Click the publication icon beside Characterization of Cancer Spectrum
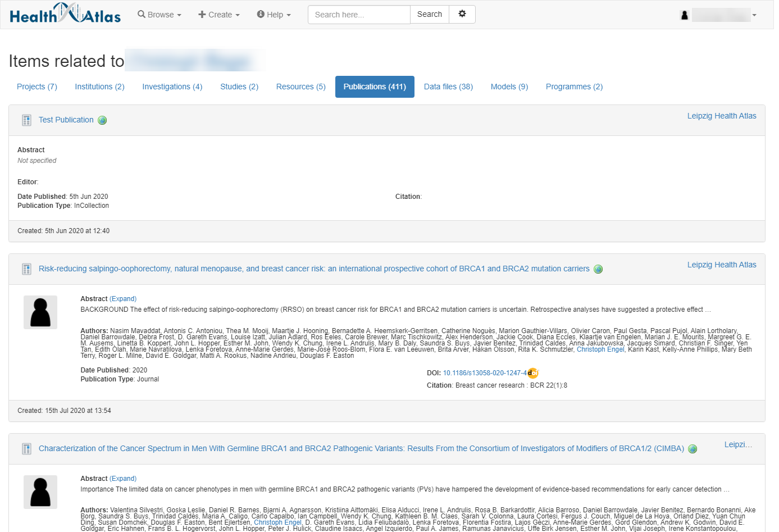Viewport: 779px width, 532px height. click(x=26, y=449)
